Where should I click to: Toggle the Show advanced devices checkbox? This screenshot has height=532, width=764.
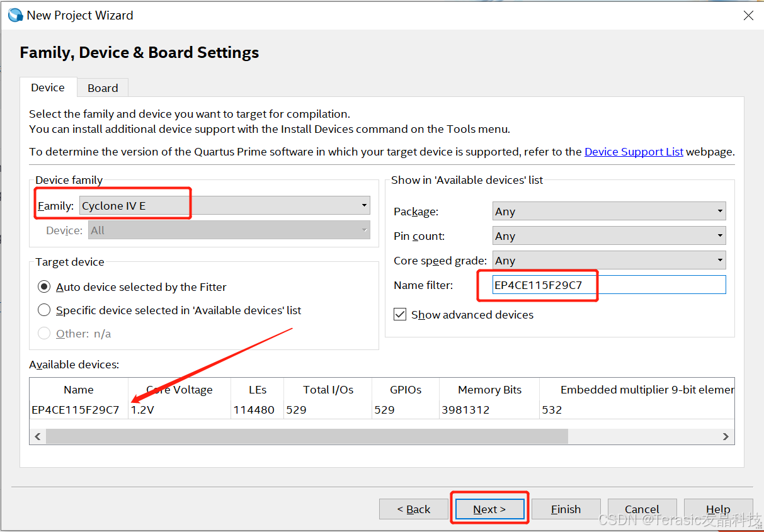tap(400, 314)
